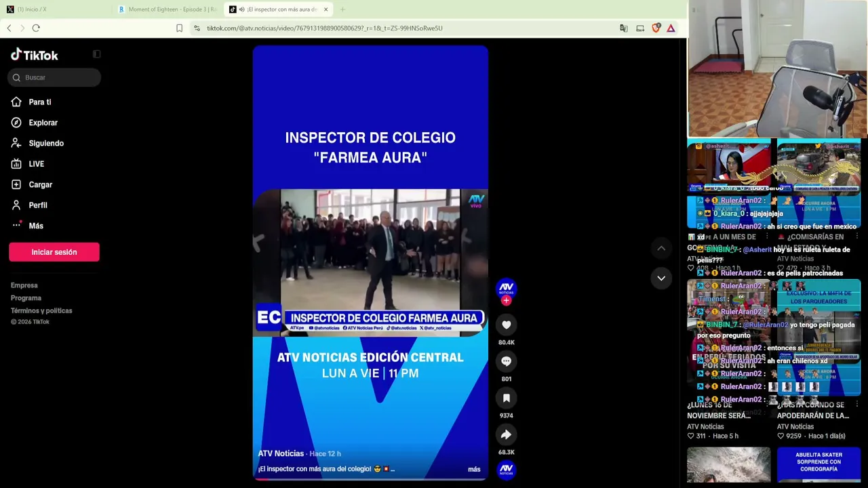The width and height of the screenshot is (868, 488).
Task: Click the 311 likes count under the thumbnail
Action: (703, 436)
